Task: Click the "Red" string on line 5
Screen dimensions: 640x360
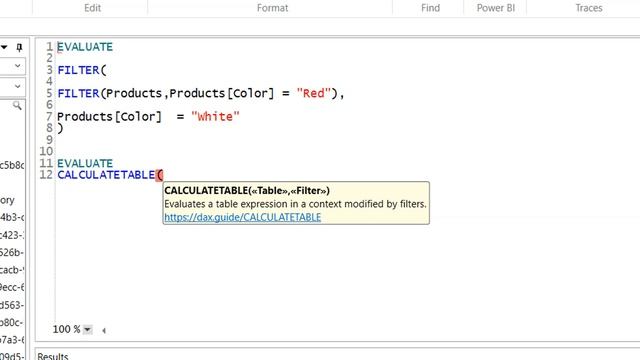Action: [x=313, y=93]
